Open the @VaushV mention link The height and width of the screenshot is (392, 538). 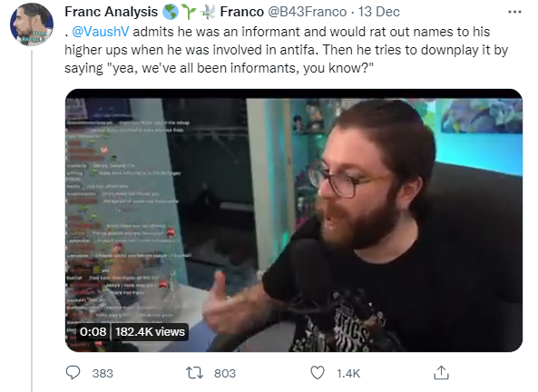coord(101,32)
